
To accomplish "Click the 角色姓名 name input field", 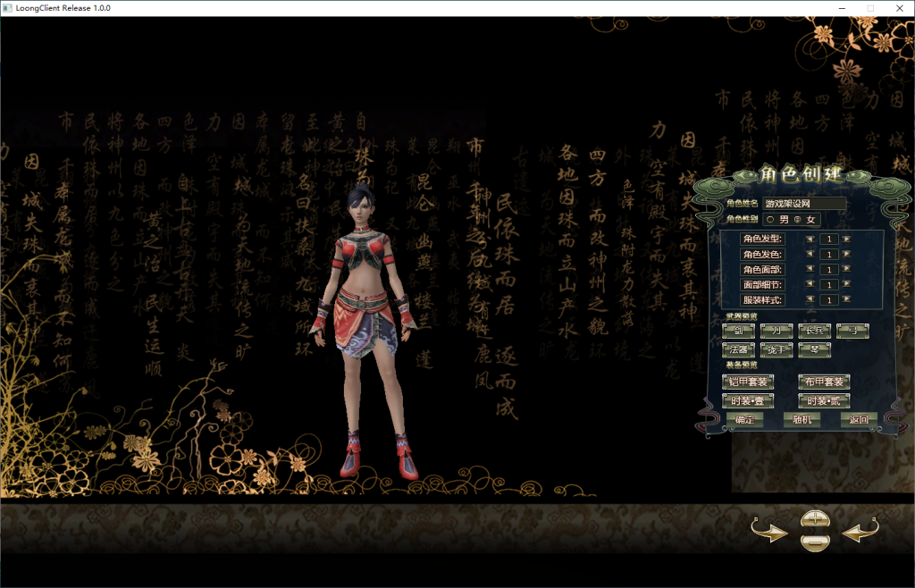I will pos(804,204).
